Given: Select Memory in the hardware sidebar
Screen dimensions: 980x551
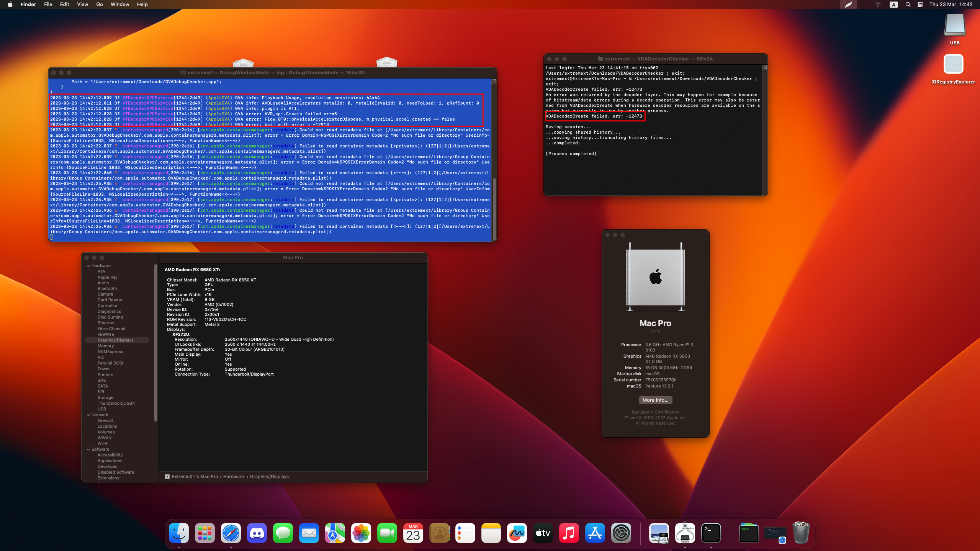Looking at the screenshot, I should coord(105,346).
